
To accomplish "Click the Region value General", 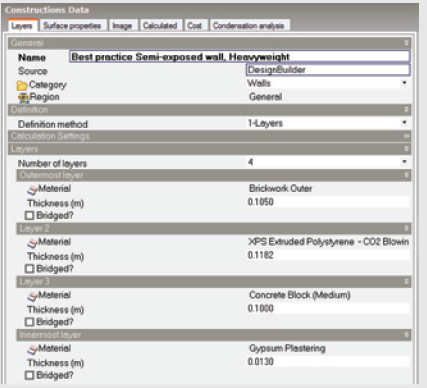I will pos(265,97).
